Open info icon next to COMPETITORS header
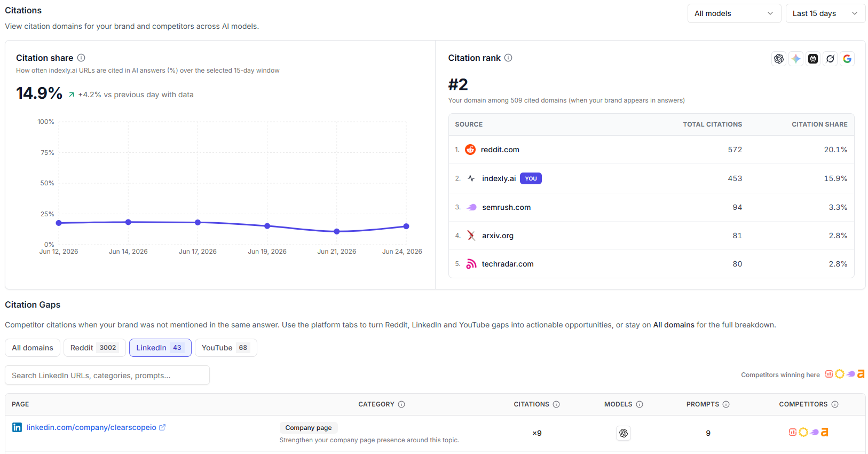This screenshot has width=868, height=454. [x=835, y=404]
